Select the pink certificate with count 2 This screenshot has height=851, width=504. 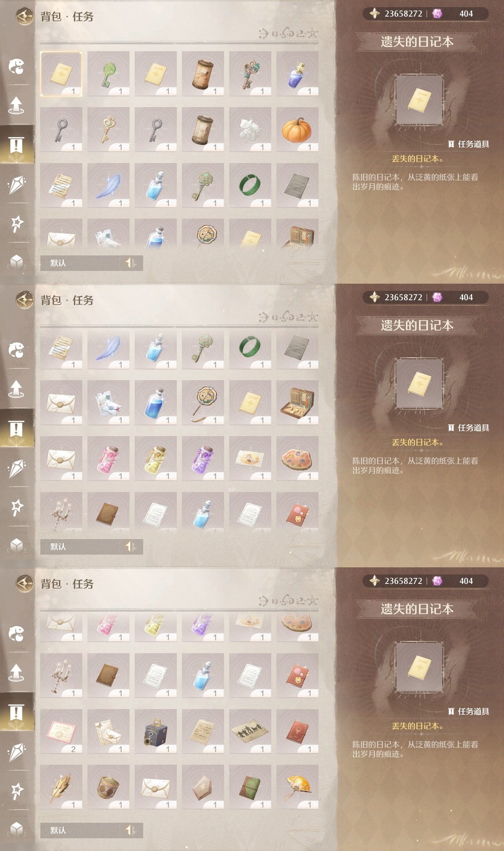pyautogui.click(x=61, y=731)
